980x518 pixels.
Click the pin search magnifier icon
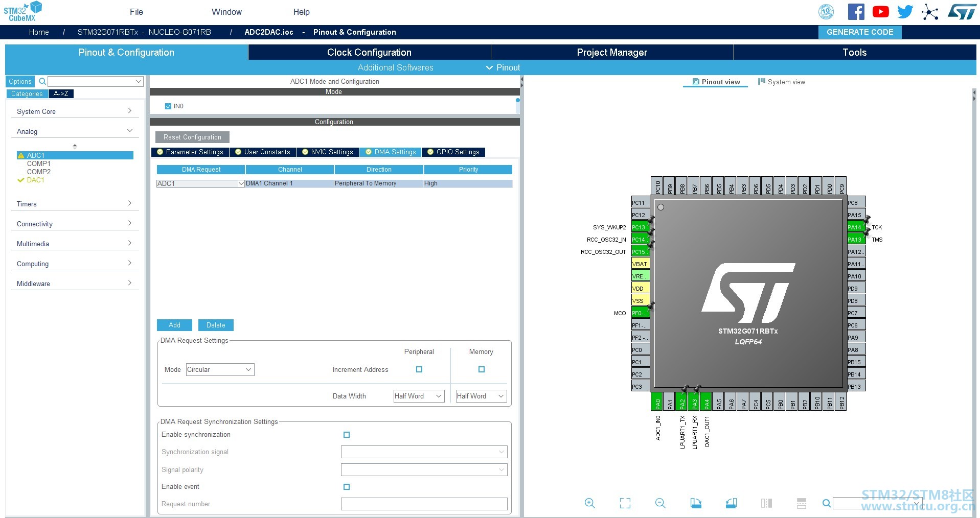[x=826, y=503]
